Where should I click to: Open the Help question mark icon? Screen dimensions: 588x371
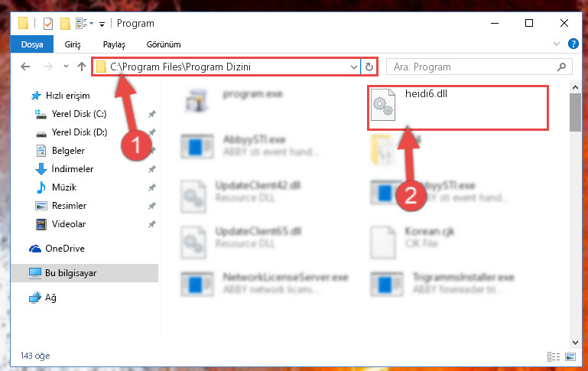573,44
